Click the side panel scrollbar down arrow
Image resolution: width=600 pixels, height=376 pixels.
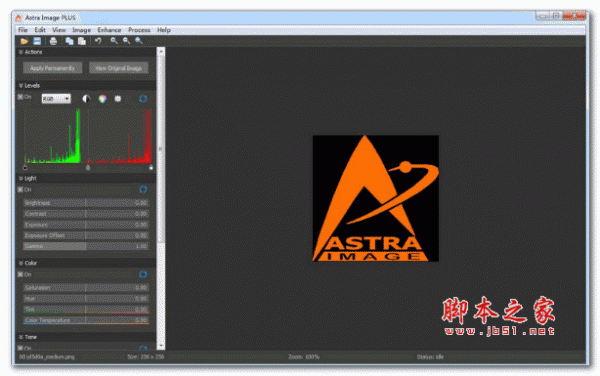point(161,346)
